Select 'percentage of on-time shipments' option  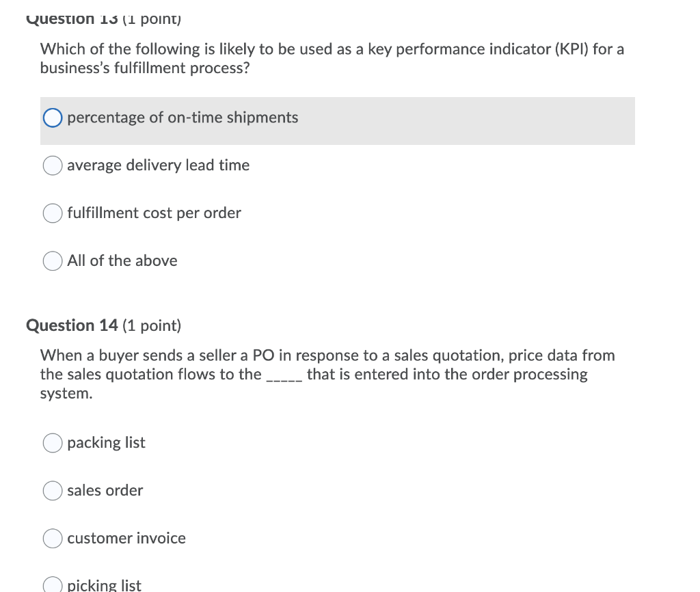(x=52, y=118)
